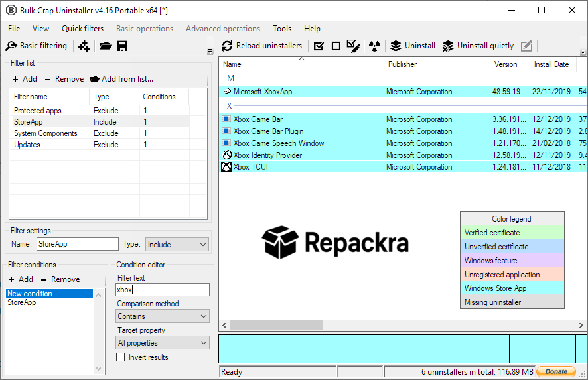Click the Xbox Game Speech Window icon

[x=226, y=143]
